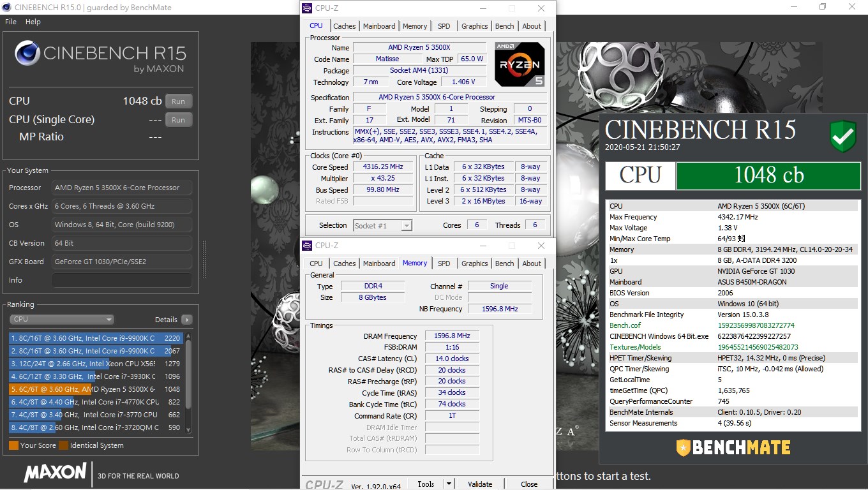The image size is (868, 490).
Task: Click the CPU-Z title icon in upper window
Action: coord(307,8)
